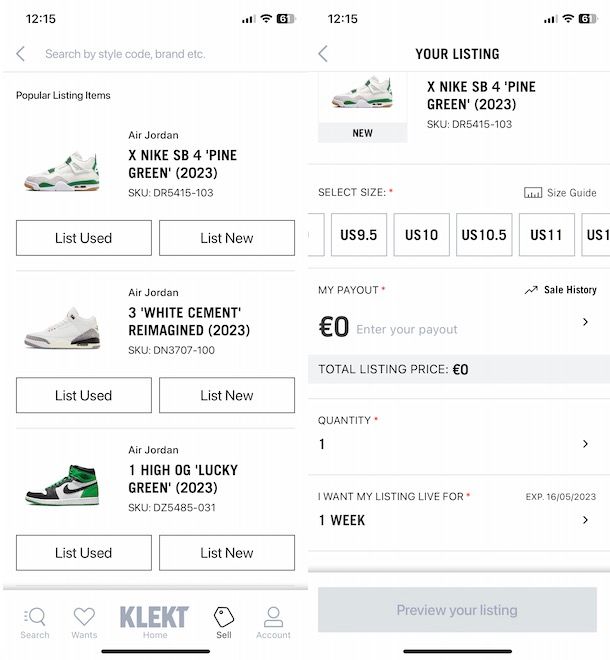Open the My Payout entry chevron

tap(585, 322)
